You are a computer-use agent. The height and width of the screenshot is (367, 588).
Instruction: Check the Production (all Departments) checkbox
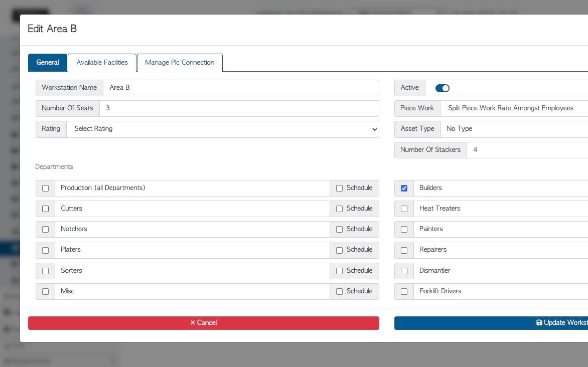click(x=45, y=188)
